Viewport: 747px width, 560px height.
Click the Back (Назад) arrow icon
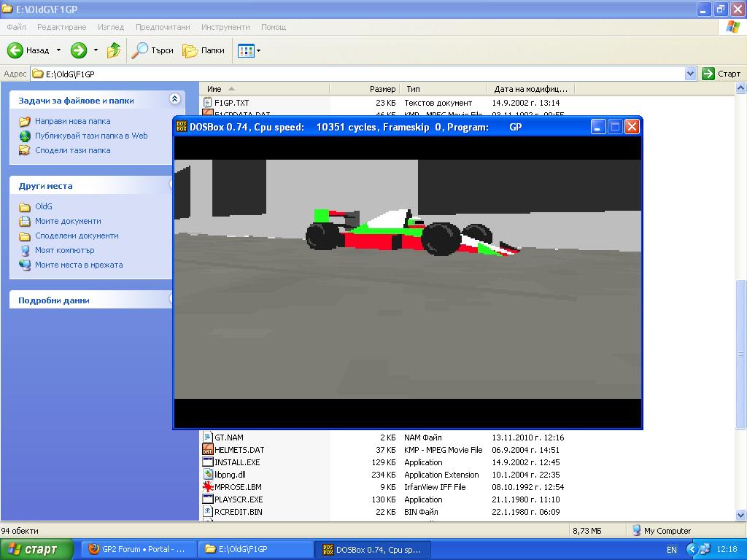point(16,50)
